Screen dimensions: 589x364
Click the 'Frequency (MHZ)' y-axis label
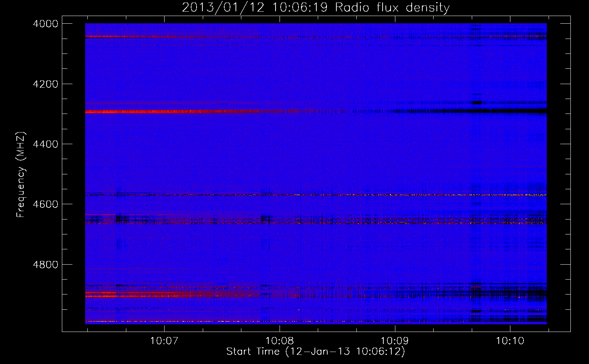pyautogui.click(x=21, y=175)
